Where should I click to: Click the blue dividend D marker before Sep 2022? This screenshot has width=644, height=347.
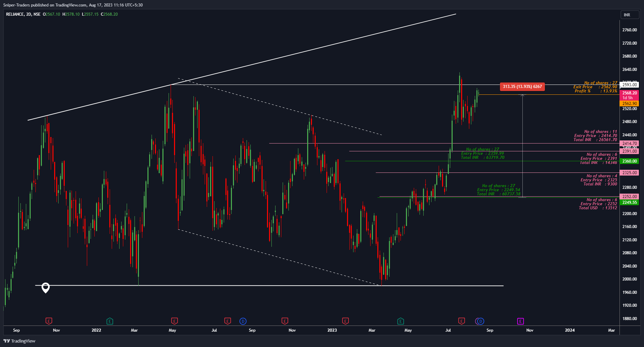[x=243, y=321]
